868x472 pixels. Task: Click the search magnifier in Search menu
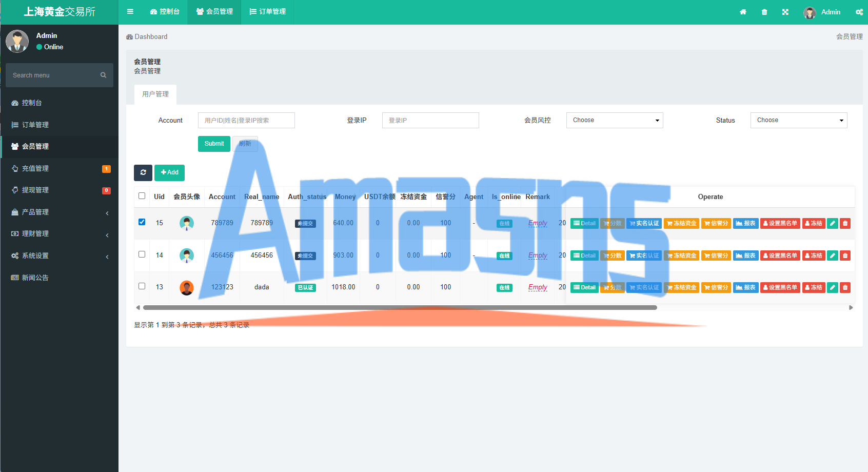pyautogui.click(x=103, y=75)
